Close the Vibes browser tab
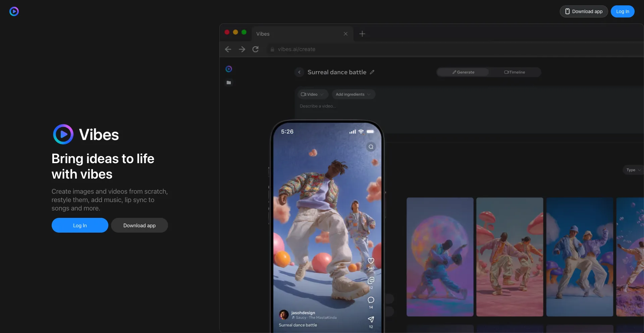 click(345, 34)
